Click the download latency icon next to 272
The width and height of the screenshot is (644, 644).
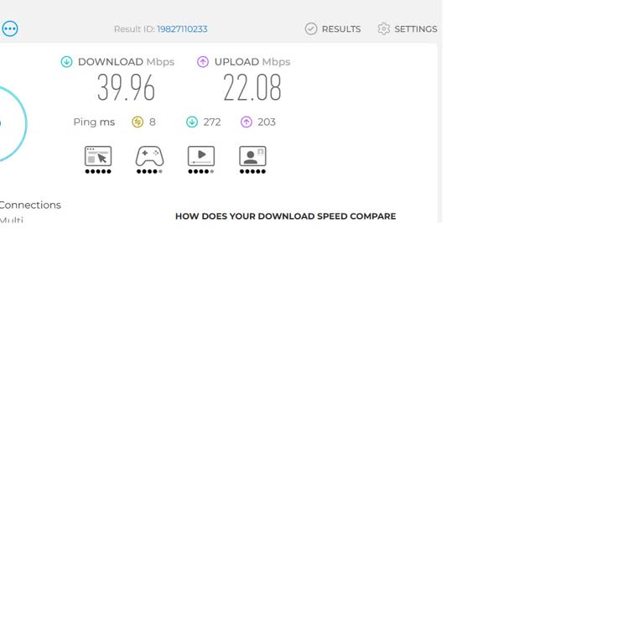pos(192,122)
